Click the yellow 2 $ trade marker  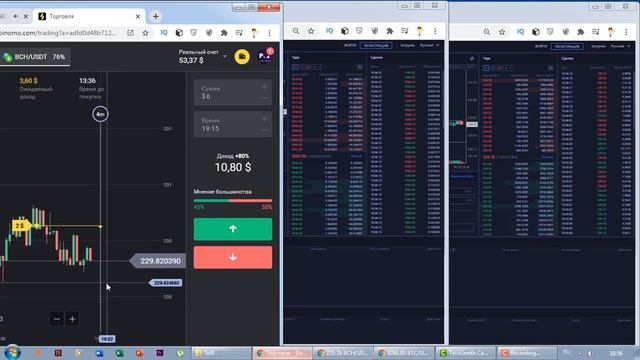pos(21,226)
